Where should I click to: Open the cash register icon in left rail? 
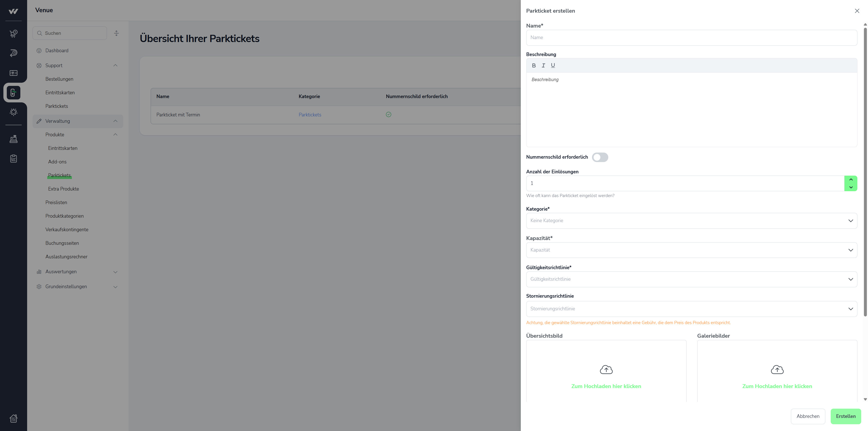point(14,139)
